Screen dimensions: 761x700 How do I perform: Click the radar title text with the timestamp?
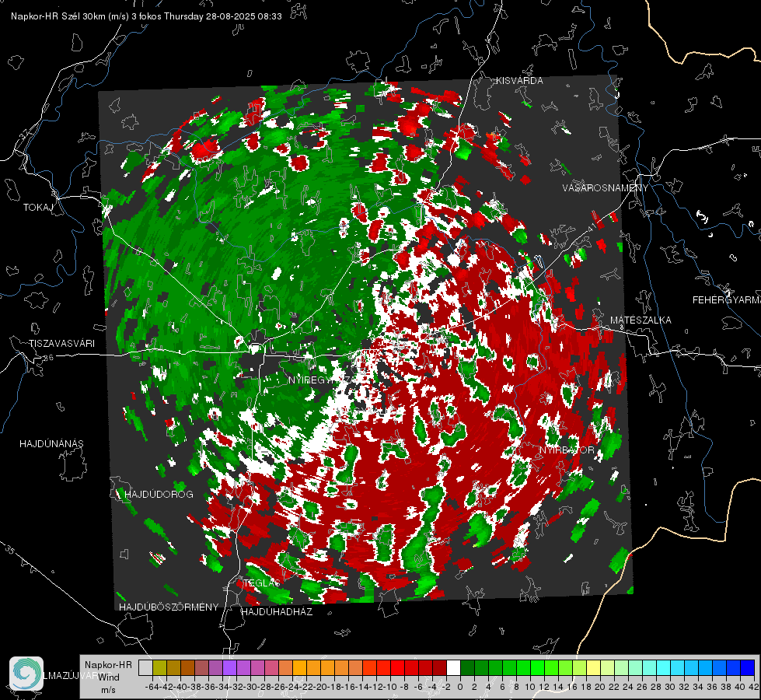(146, 16)
